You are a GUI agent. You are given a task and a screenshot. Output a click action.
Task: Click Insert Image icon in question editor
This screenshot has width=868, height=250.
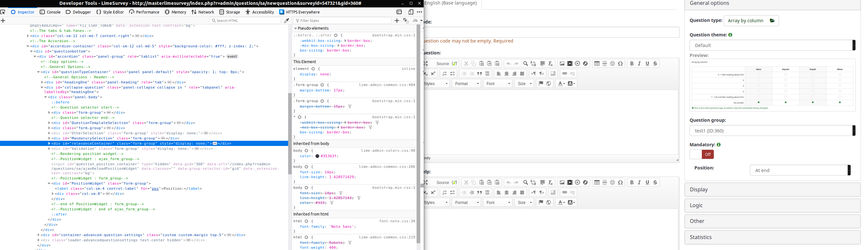point(562,63)
